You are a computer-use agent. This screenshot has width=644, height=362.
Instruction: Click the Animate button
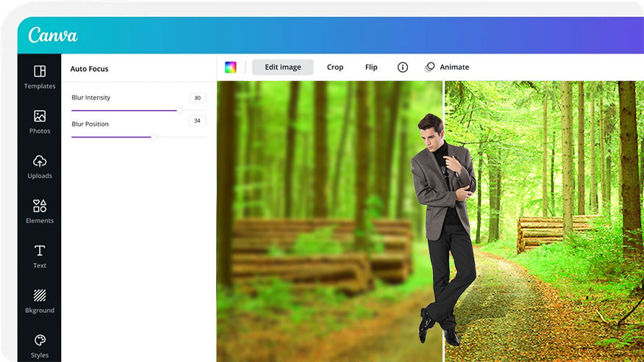pyautogui.click(x=447, y=67)
